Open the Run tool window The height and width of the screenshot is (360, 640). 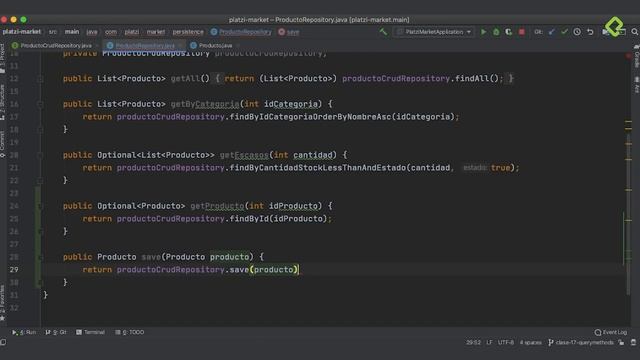[24, 332]
